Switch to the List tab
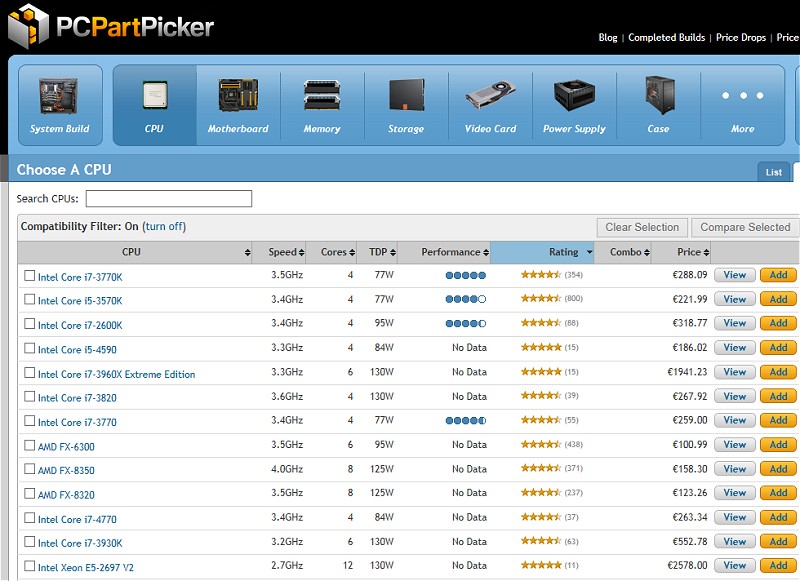Image resolution: width=800 pixels, height=581 pixels. click(773, 172)
